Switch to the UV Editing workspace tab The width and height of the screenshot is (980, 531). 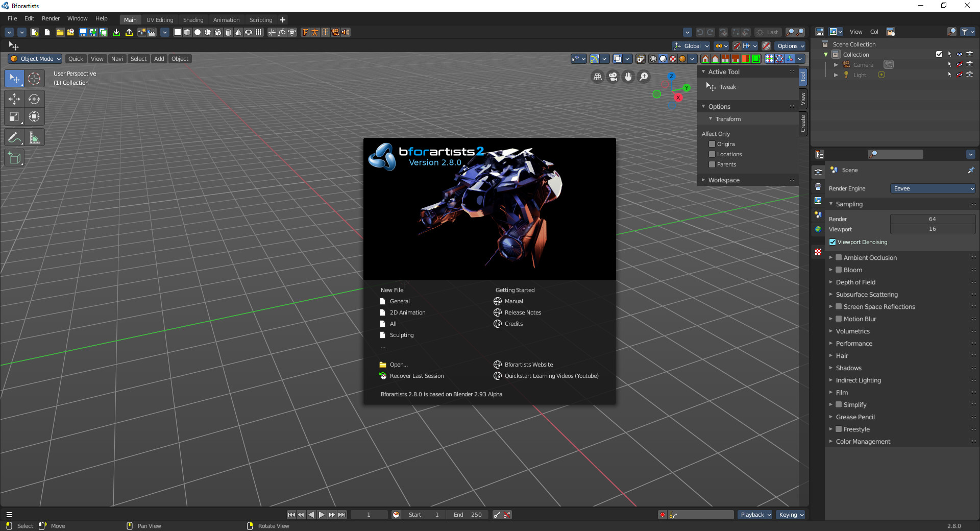click(x=160, y=20)
